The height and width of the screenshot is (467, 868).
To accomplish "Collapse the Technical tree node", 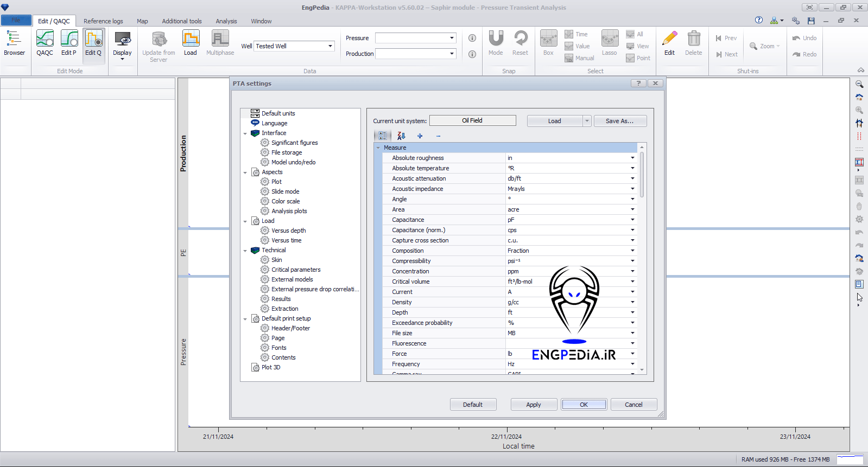I will 245,251.
